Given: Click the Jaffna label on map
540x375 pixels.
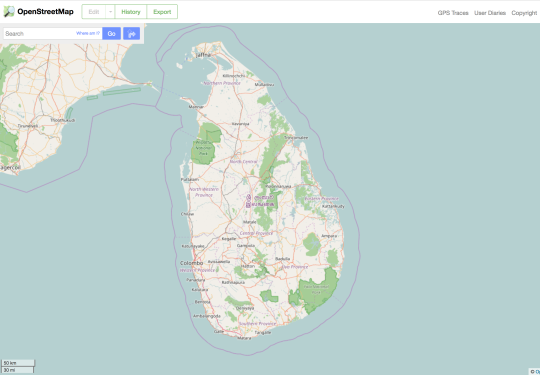Looking at the screenshot, I should coord(203,55).
